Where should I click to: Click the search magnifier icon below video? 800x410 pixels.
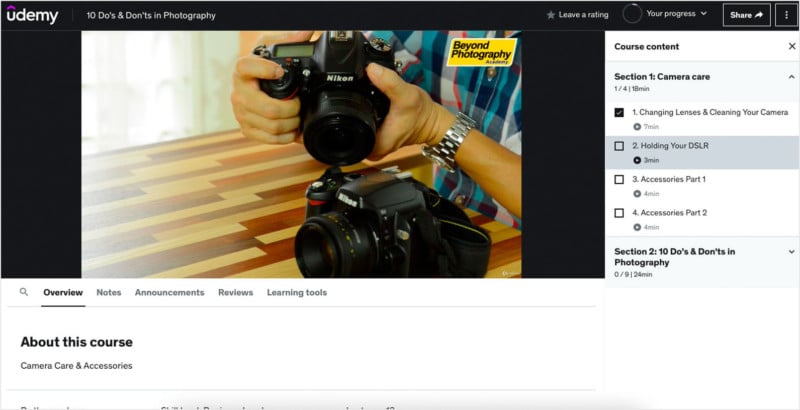(25, 292)
